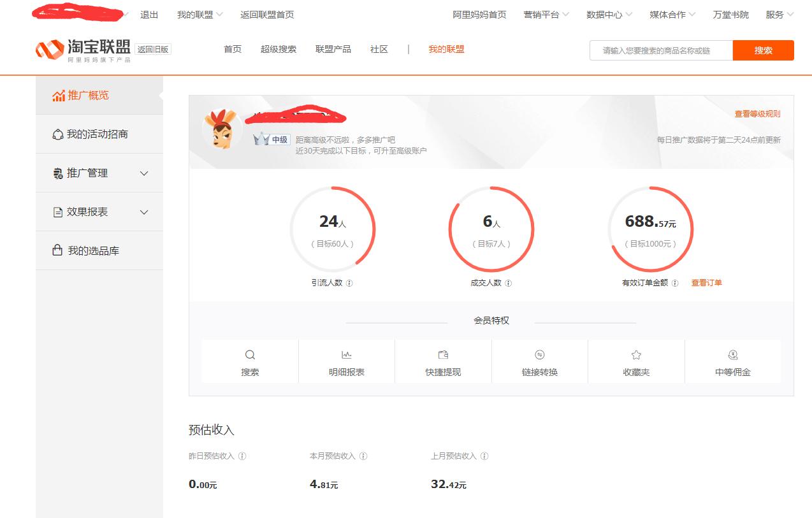Click the 我的选品库 bag icon
The height and width of the screenshot is (518, 812).
click(x=57, y=250)
